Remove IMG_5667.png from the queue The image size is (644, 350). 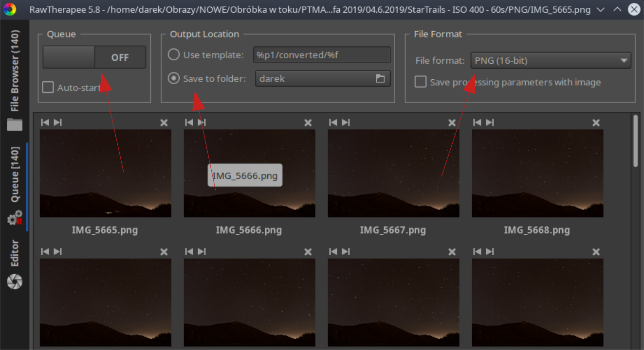(x=452, y=123)
